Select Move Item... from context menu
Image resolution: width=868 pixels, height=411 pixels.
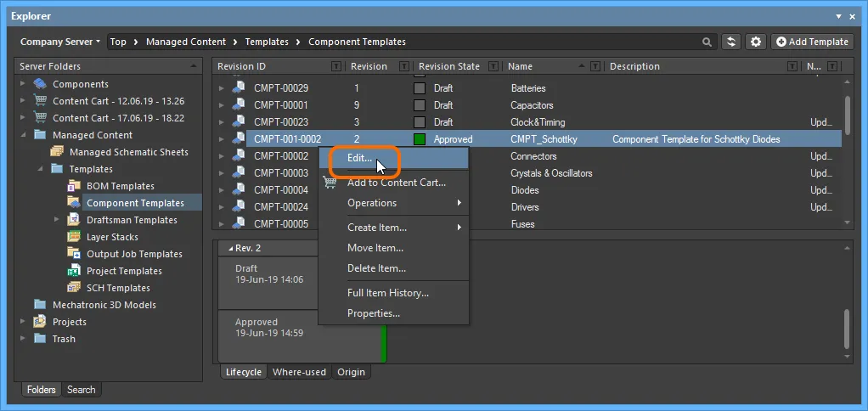393,248
